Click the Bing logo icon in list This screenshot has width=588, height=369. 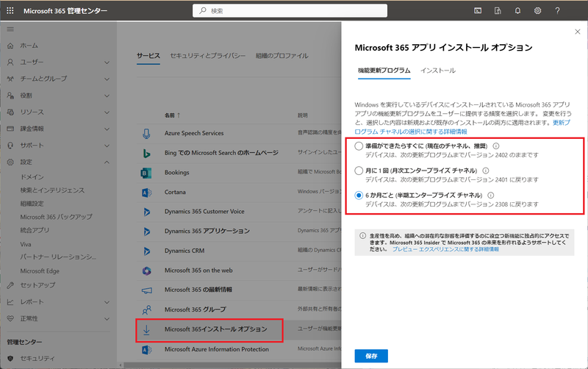point(146,153)
